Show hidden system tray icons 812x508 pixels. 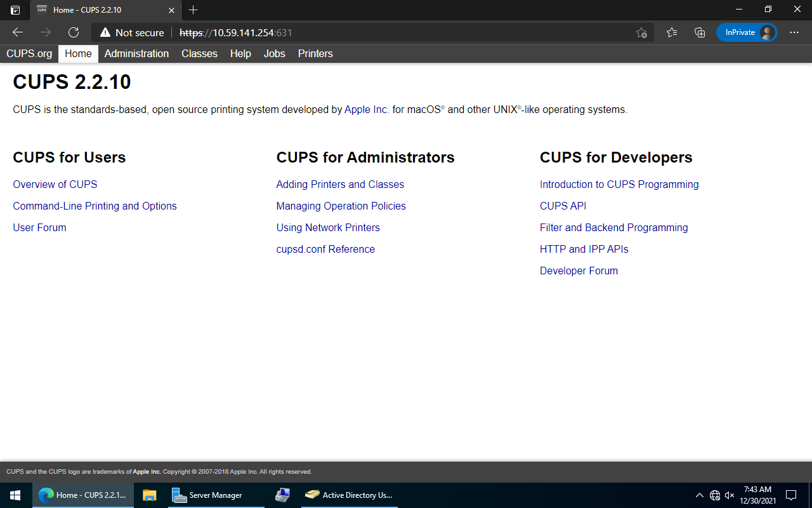click(699, 495)
